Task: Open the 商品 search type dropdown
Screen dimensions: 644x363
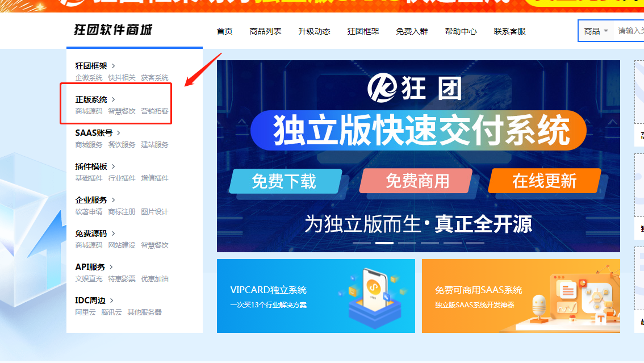Action: pos(596,31)
